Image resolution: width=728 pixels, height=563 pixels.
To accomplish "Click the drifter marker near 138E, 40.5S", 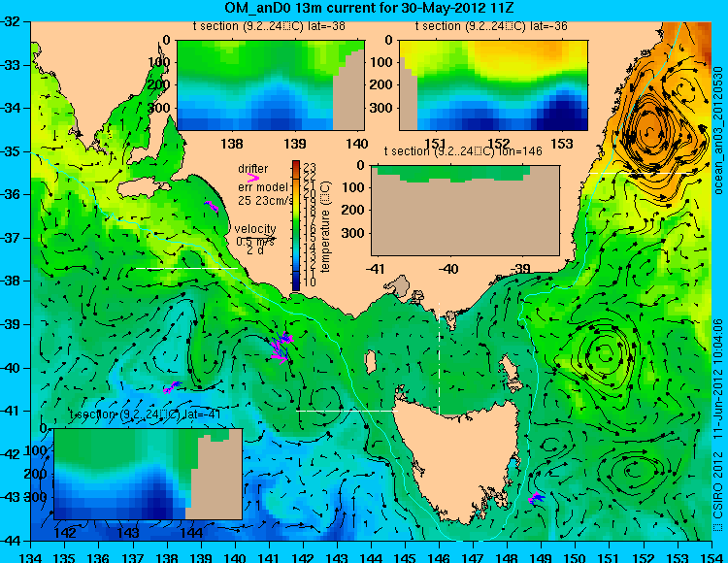I will [172, 386].
